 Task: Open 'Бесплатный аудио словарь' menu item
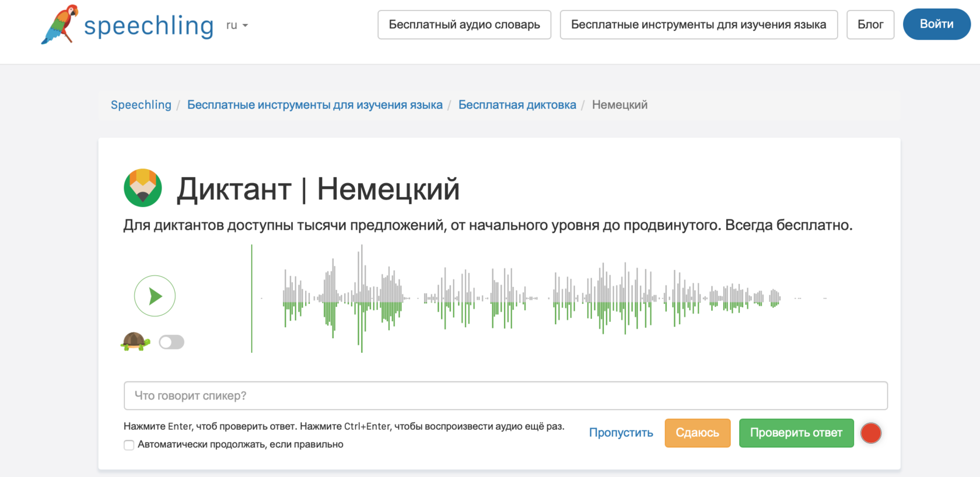[464, 24]
